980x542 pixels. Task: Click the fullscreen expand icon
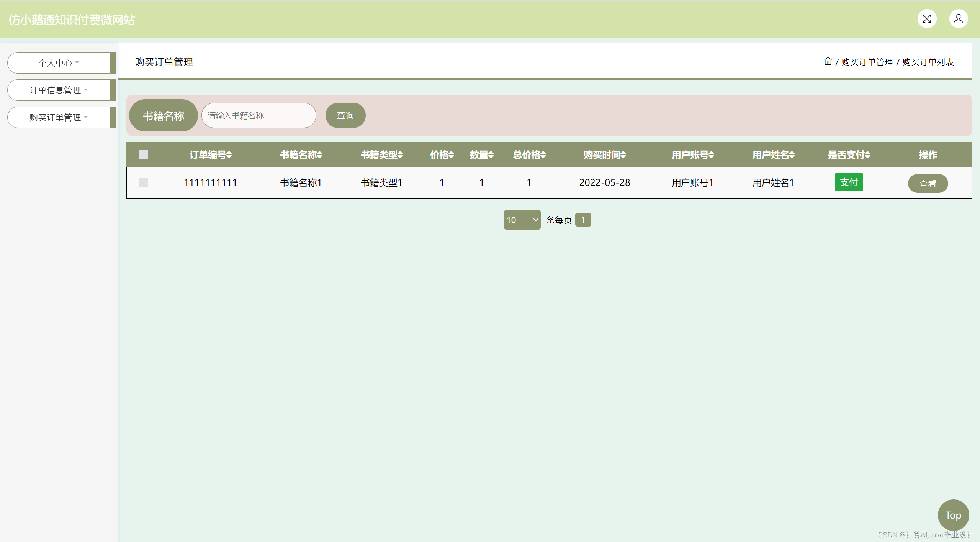tap(926, 19)
